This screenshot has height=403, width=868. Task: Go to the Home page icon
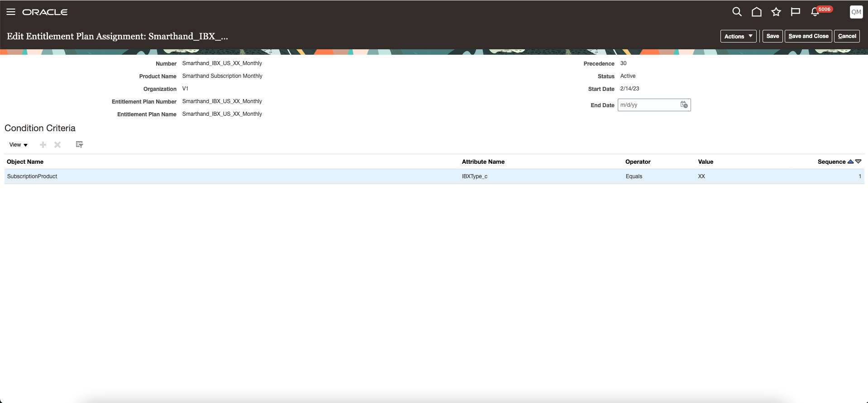756,12
